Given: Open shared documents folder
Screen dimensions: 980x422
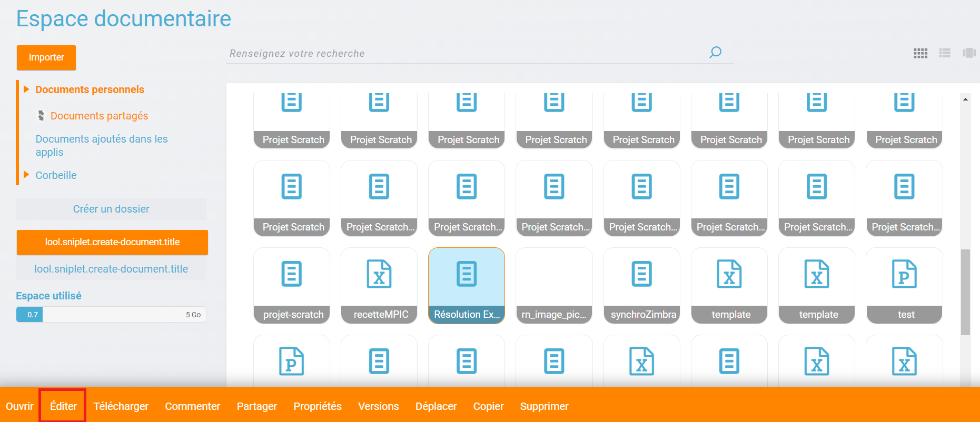Looking at the screenshot, I should pos(99,116).
